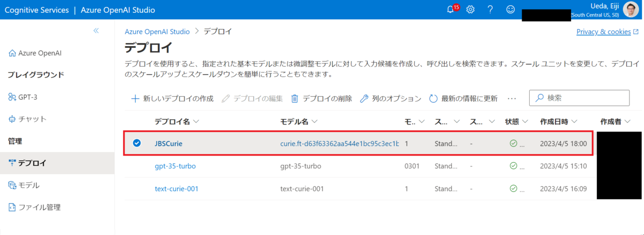The height and width of the screenshot is (235, 644).
Task: Open the settings gear
Action: 471,10
